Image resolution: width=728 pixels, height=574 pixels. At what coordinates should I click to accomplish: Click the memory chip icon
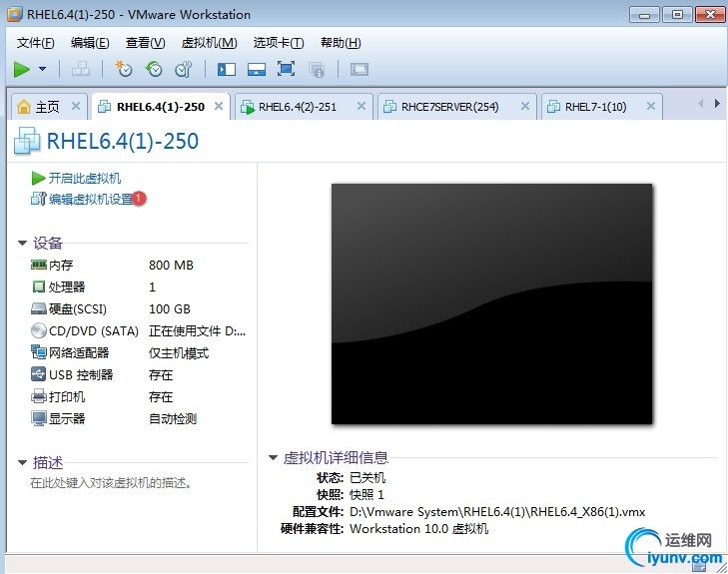(39, 265)
